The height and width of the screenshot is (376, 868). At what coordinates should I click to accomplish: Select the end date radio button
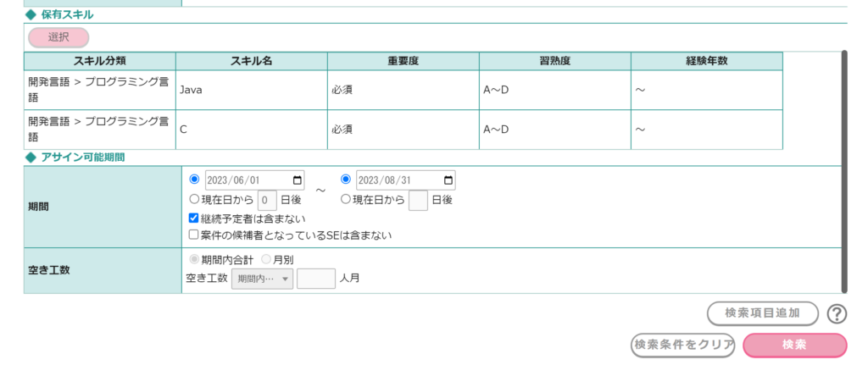point(346,180)
